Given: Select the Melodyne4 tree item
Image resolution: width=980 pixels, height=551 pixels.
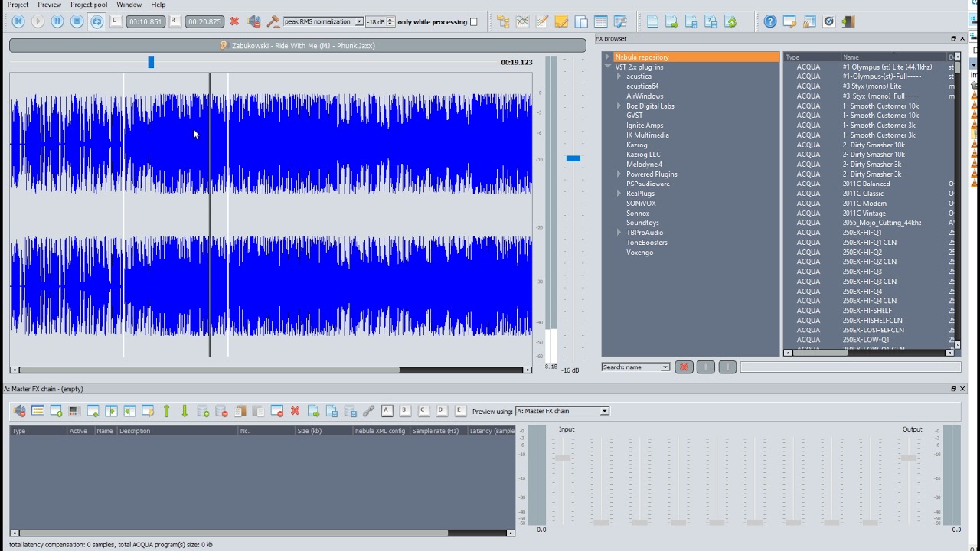Looking at the screenshot, I should coord(644,165).
